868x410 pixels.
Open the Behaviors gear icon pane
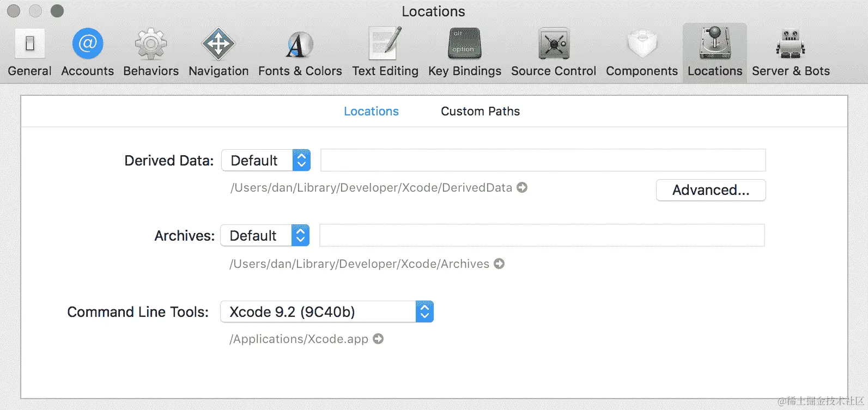coord(151,52)
